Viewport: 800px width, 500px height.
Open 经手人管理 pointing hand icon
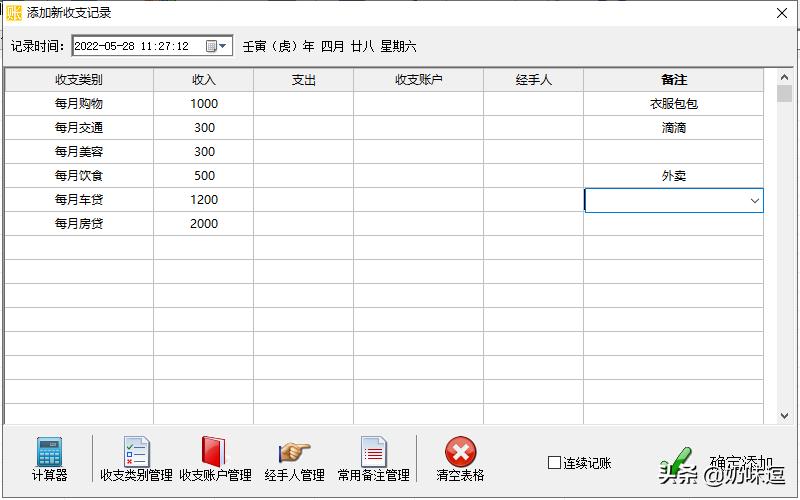(294, 453)
